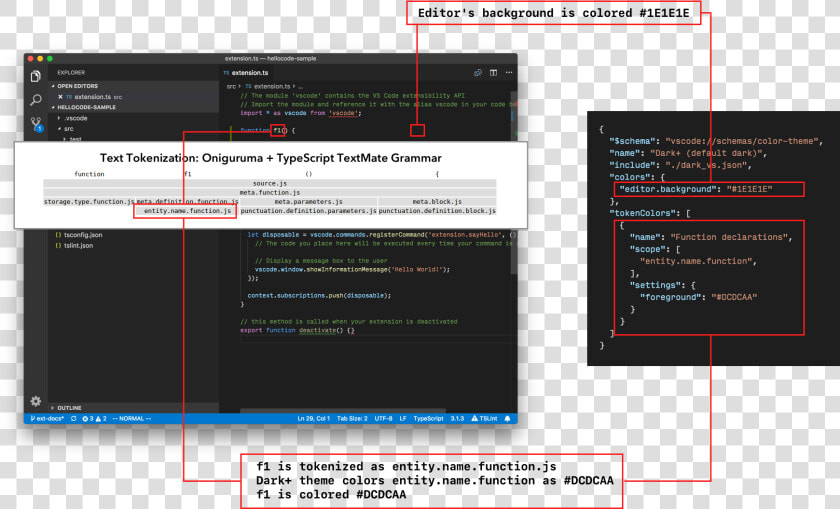Collapse the HELLOCODE-SAMPLE section
This screenshot has width=840, height=509.
(84, 107)
